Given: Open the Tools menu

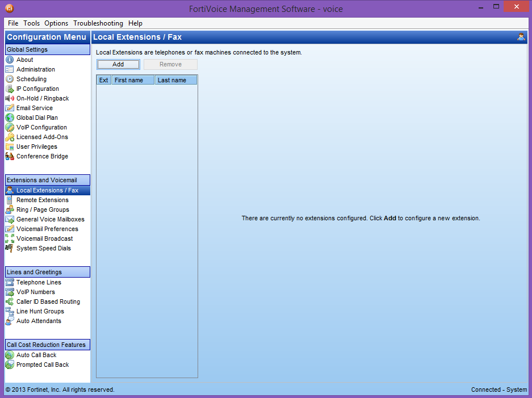Looking at the screenshot, I should (32, 23).
